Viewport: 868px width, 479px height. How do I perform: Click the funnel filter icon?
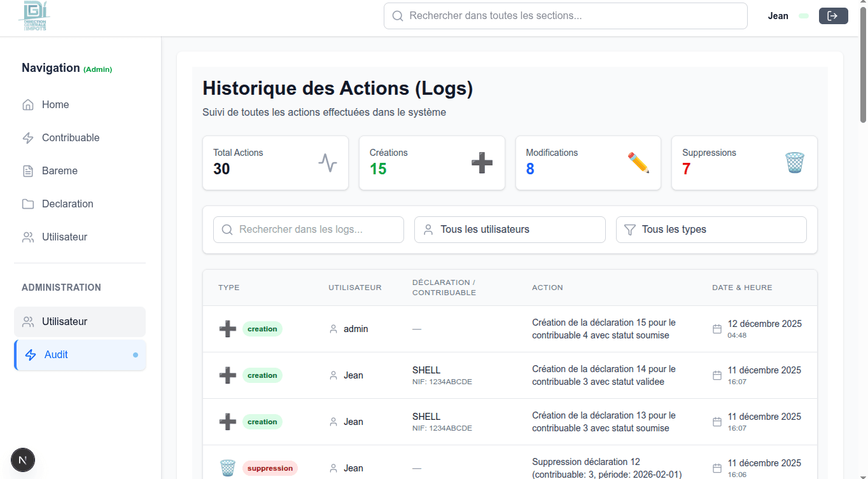tap(630, 230)
